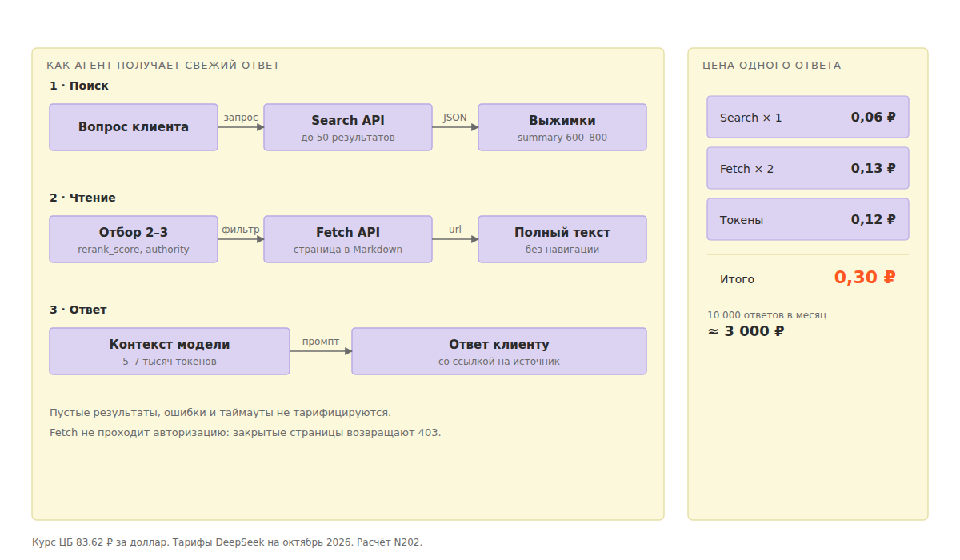The height and width of the screenshot is (560, 960).
Task: Click the «Search × 1» price row
Action: (x=808, y=117)
